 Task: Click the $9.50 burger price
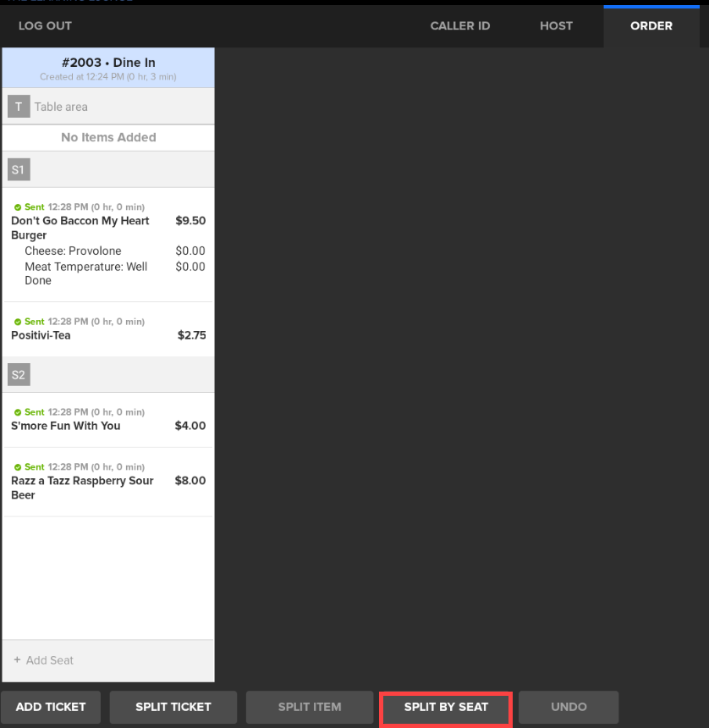190,221
